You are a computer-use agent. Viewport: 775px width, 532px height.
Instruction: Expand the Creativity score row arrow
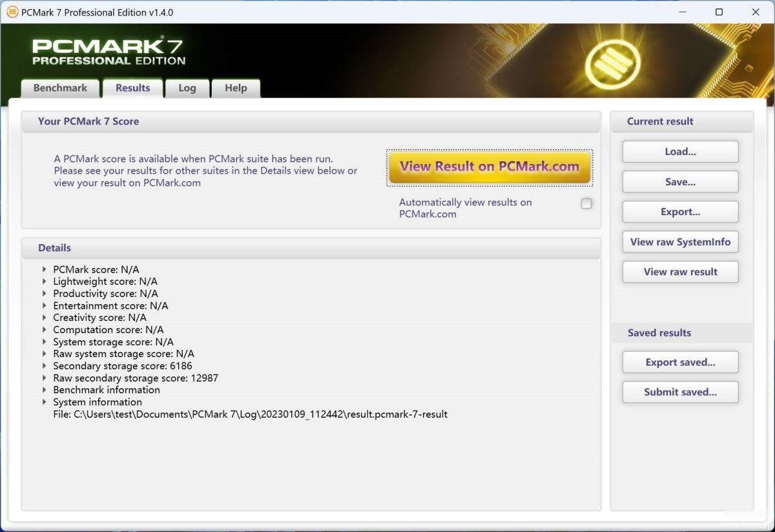(x=44, y=318)
